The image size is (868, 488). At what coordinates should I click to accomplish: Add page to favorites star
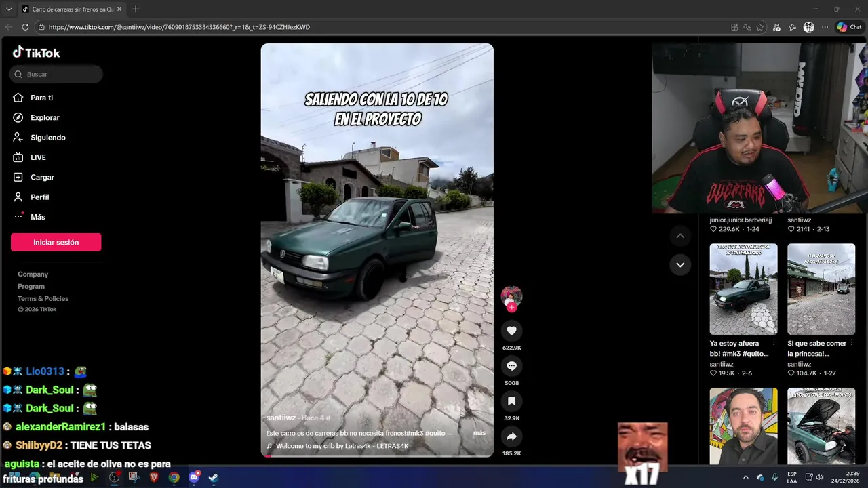pyautogui.click(x=760, y=27)
